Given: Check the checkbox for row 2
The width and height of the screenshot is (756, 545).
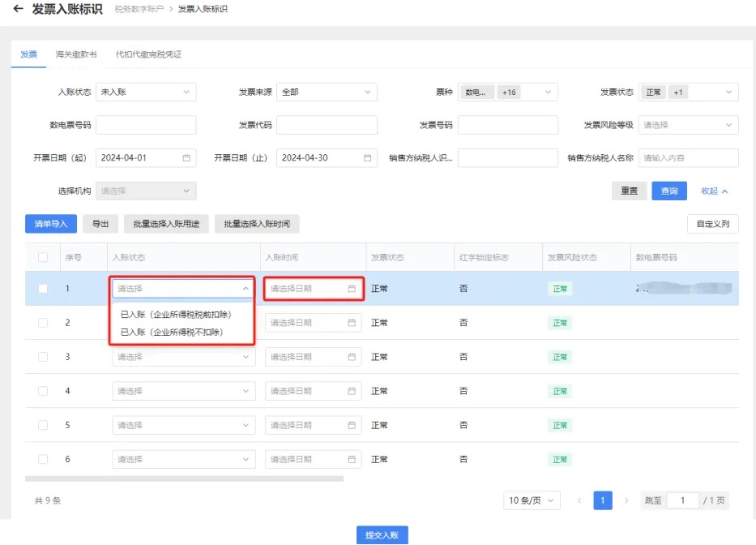Looking at the screenshot, I should click(x=43, y=323).
